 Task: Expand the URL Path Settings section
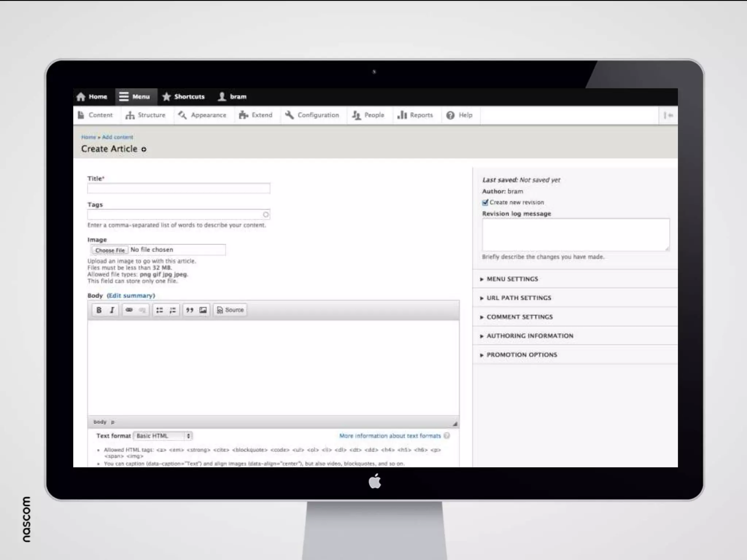[x=519, y=298]
